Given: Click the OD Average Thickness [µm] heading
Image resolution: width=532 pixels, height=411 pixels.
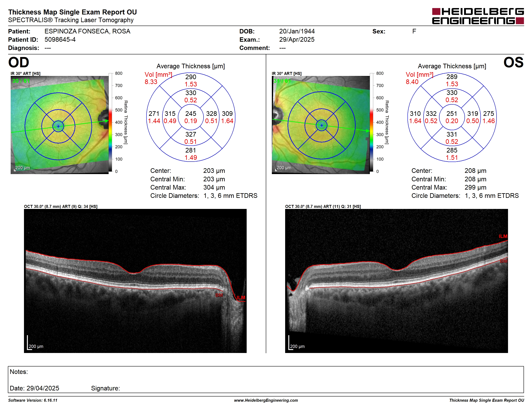Looking at the screenshot, I should coord(190,66).
